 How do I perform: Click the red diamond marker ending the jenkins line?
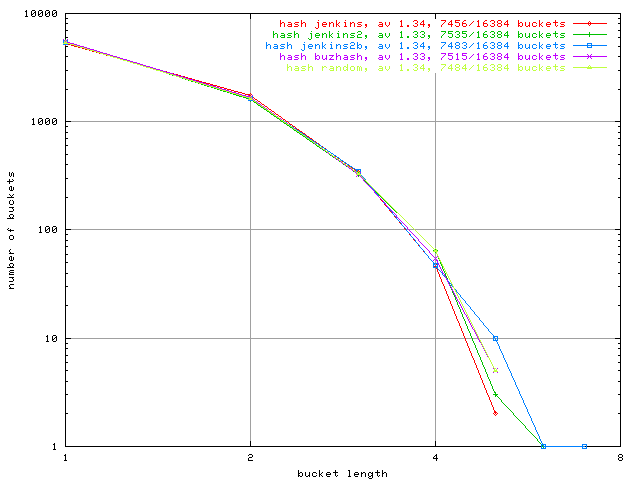click(x=496, y=413)
